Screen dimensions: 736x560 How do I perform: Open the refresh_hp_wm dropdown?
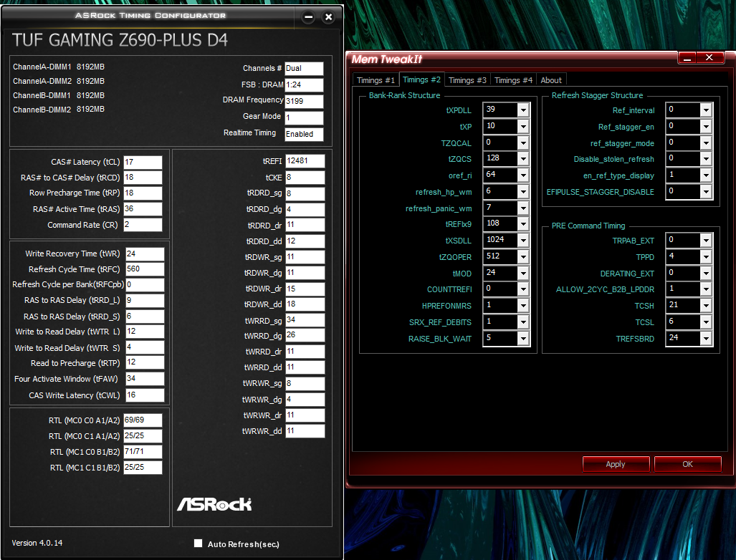[523, 191]
